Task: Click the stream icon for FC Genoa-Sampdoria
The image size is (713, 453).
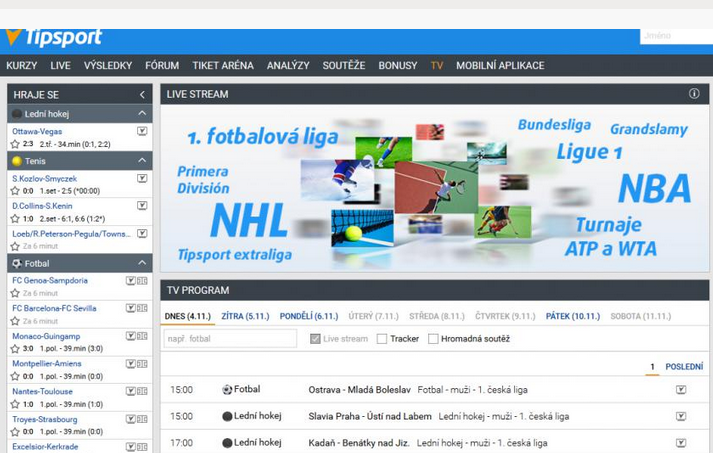Action: coord(131,281)
